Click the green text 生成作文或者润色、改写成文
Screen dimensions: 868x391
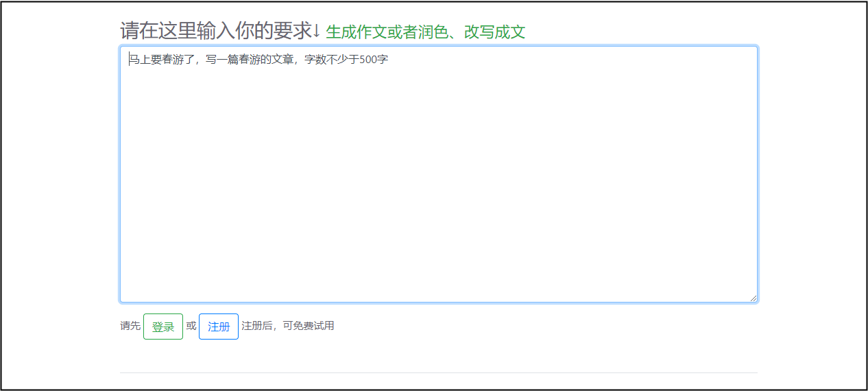[426, 32]
